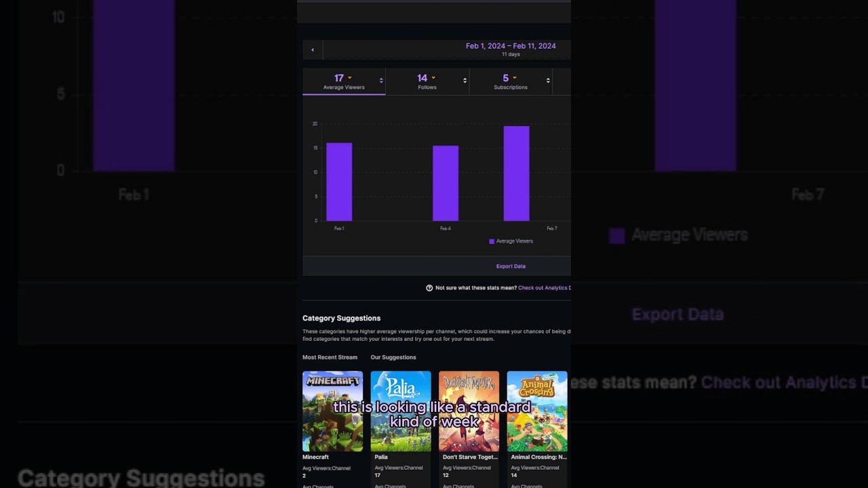Select the Follows metric tab
The height and width of the screenshot is (488, 868).
(x=427, y=81)
